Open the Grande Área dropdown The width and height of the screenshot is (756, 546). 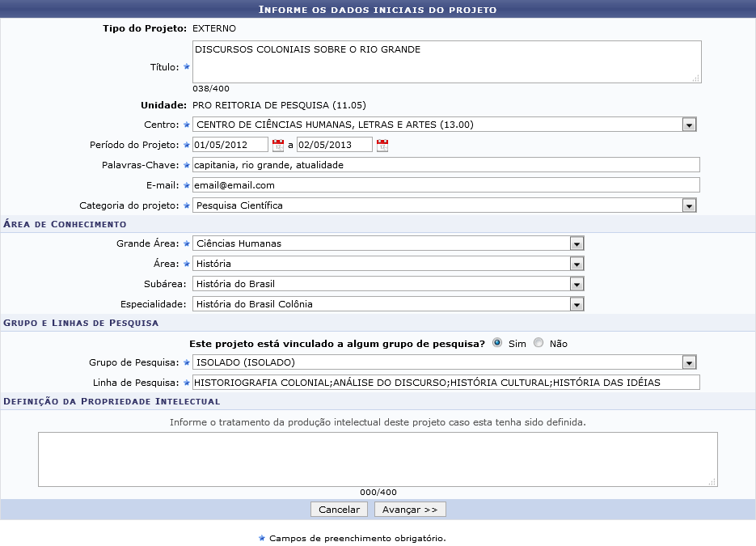pyautogui.click(x=577, y=243)
